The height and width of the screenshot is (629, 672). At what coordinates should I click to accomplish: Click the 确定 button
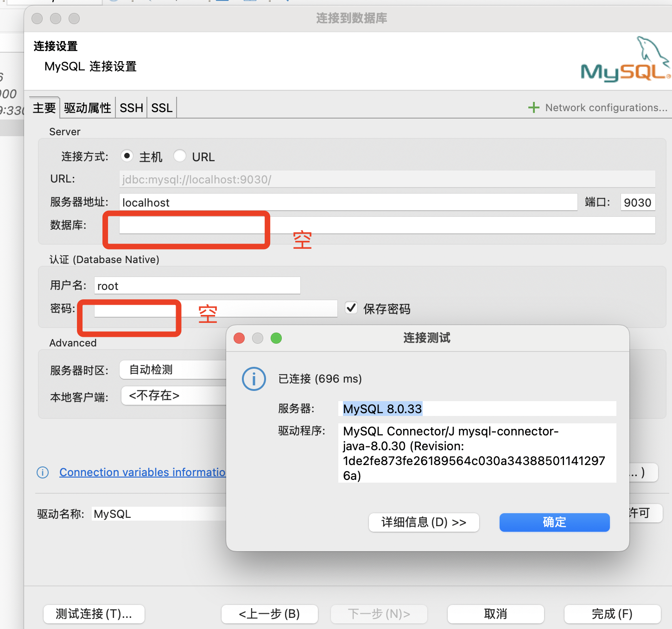tap(554, 522)
